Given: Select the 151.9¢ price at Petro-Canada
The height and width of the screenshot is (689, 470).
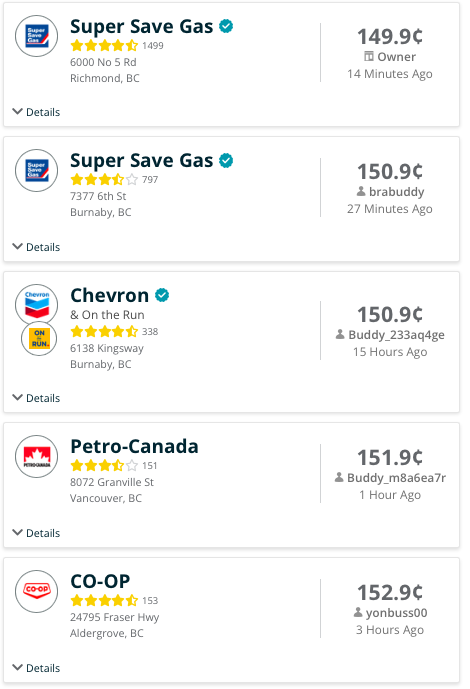Looking at the screenshot, I should 390,457.
